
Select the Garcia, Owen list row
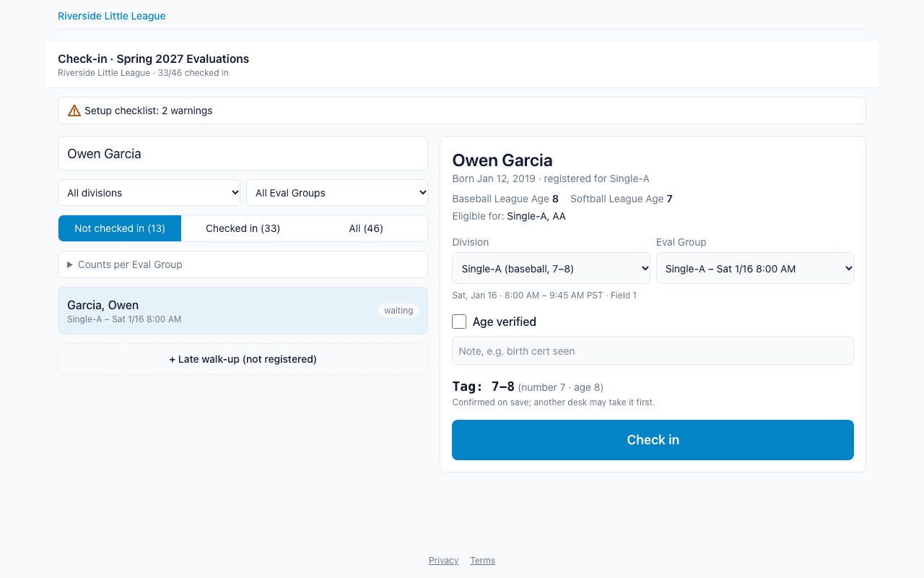tap(243, 311)
